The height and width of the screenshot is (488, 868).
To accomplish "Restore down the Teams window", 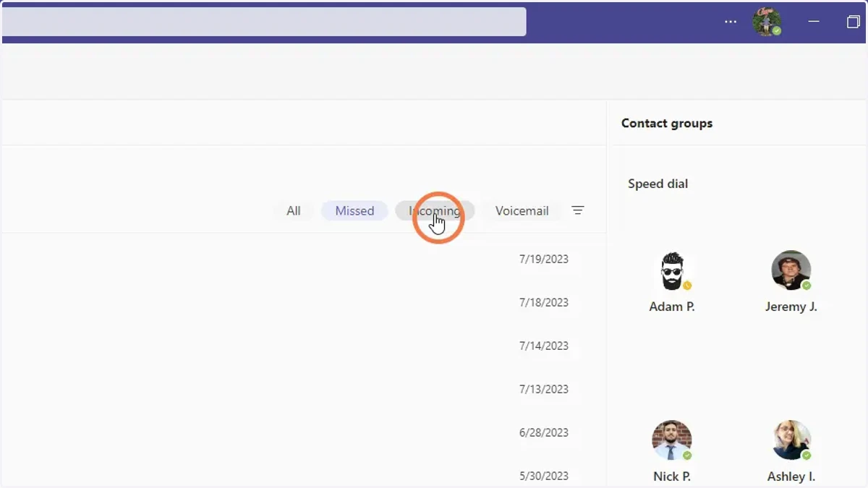I will 853,22.
